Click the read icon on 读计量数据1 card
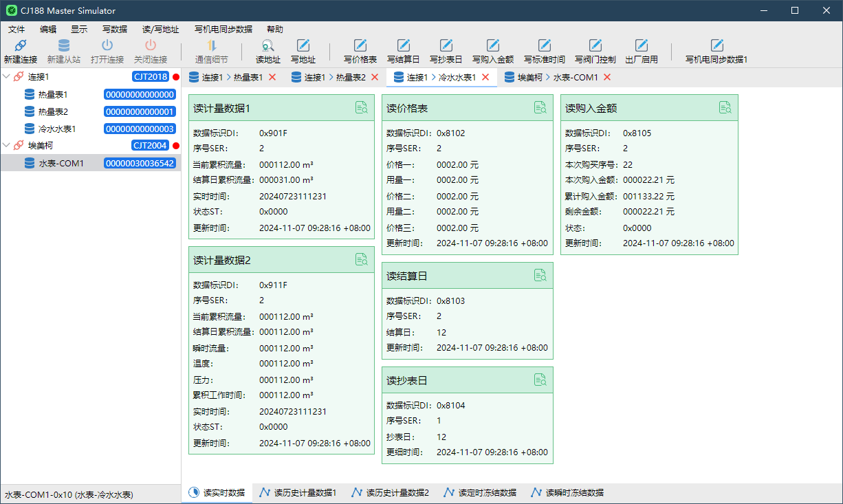This screenshot has width=843, height=504. [x=362, y=107]
